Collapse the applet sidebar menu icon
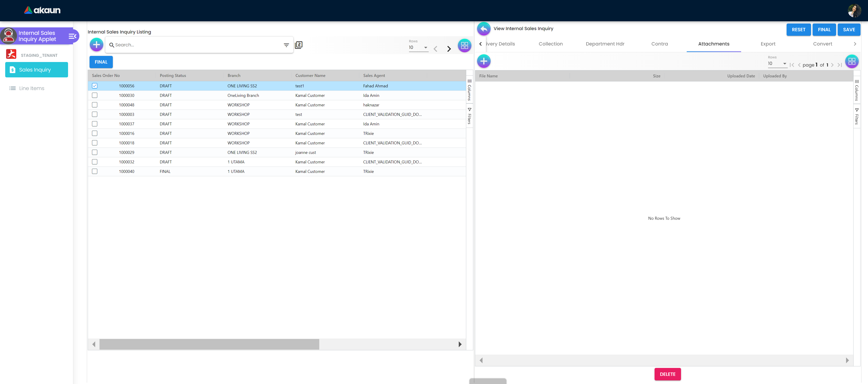The width and height of the screenshot is (868, 384). pyautogui.click(x=72, y=36)
